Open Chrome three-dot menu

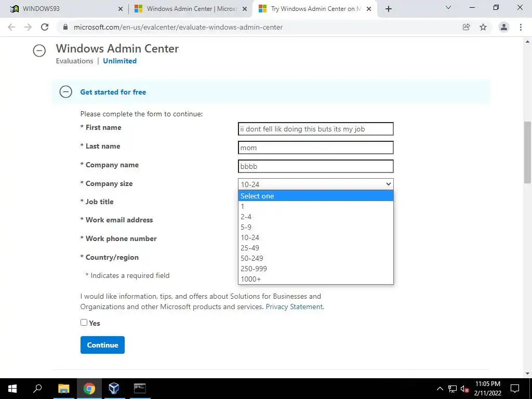(521, 27)
